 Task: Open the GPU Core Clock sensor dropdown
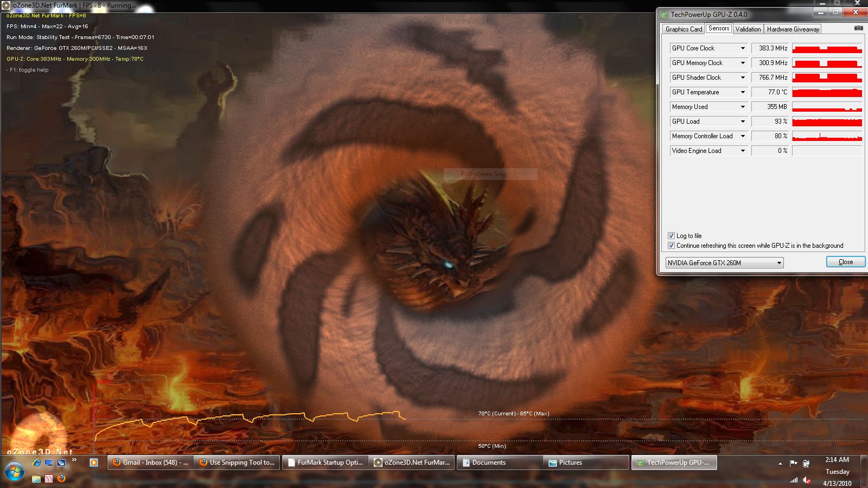pos(709,48)
